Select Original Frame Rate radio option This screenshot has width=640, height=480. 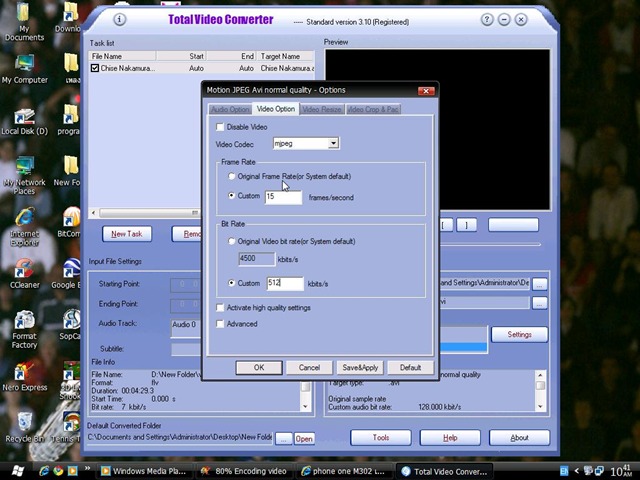point(231,176)
